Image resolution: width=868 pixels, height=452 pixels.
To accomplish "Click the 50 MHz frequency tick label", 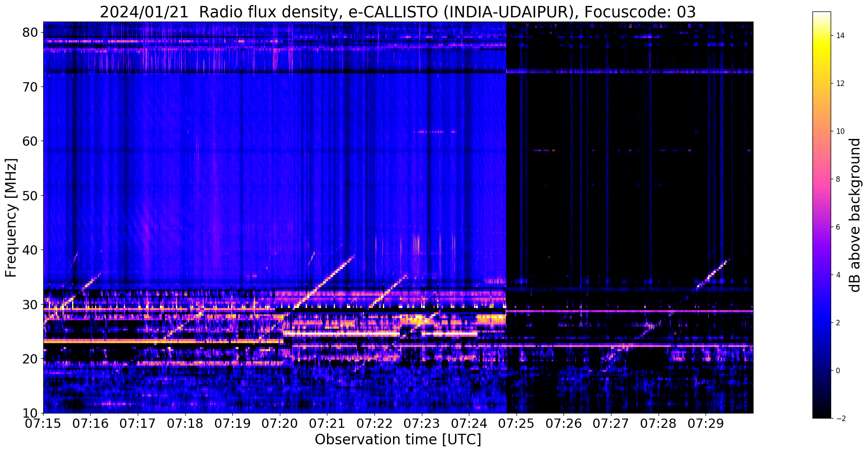I will (31, 196).
